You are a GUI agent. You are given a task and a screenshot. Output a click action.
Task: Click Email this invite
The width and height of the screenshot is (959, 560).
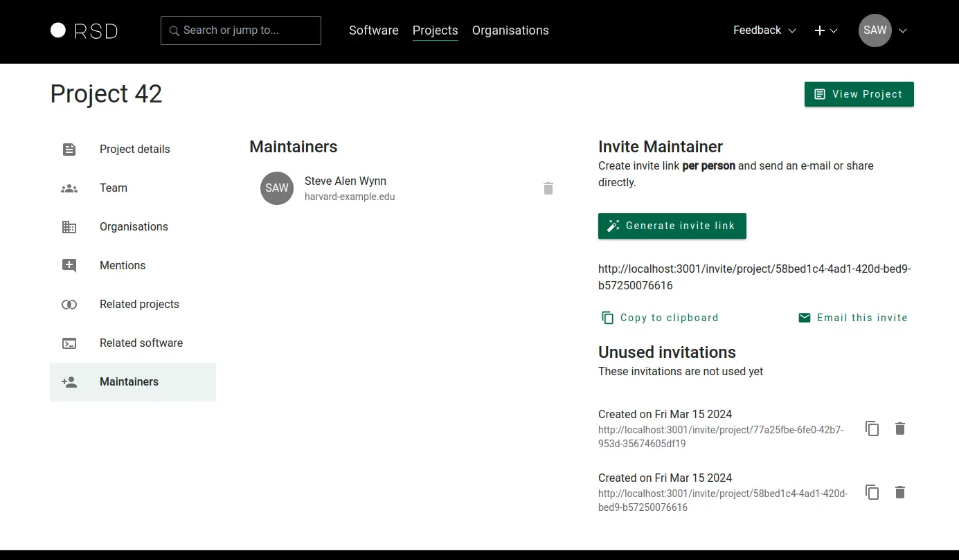pos(852,318)
